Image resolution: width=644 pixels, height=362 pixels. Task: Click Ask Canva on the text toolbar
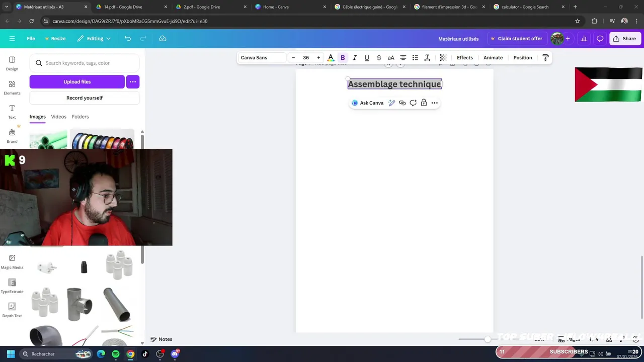(x=368, y=103)
